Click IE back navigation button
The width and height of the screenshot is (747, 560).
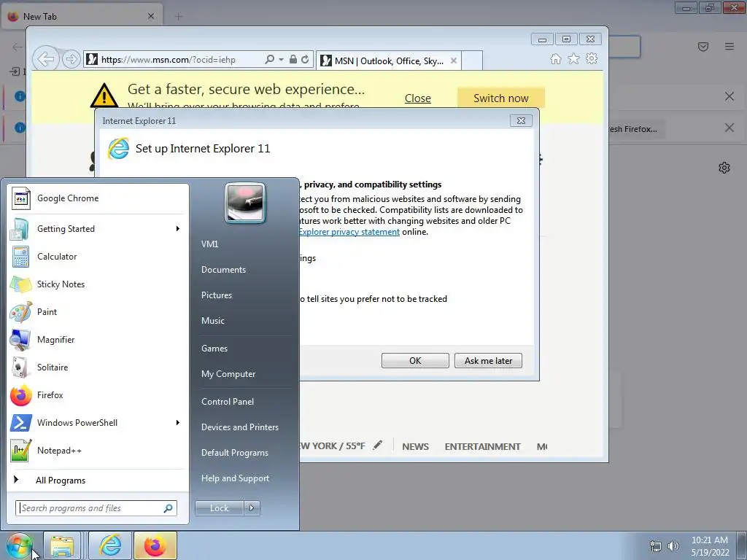pyautogui.click(x=46, y=60)
